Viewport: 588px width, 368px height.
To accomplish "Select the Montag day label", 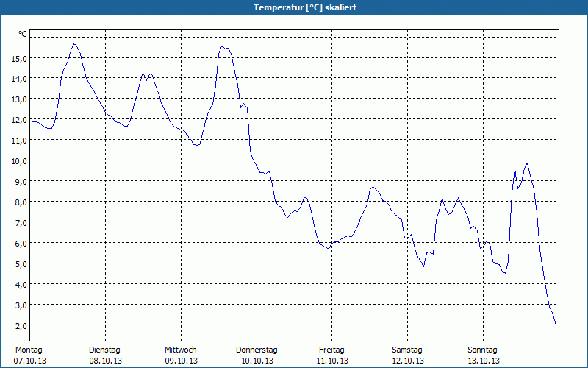I will click(x=29, y=350).
